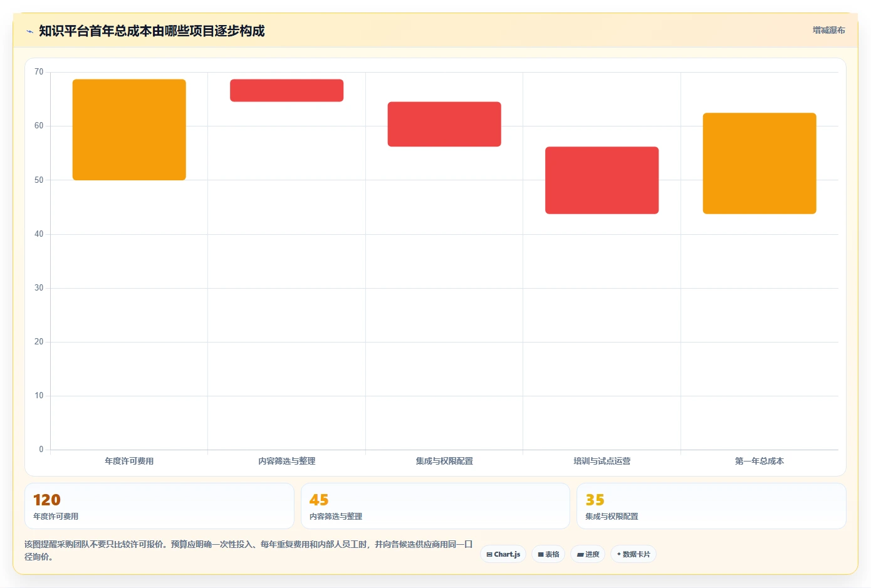This screenshot has width=871, height=588.
Task: Select the 数据卡片 chip
Action: click(x=634, y=554)
